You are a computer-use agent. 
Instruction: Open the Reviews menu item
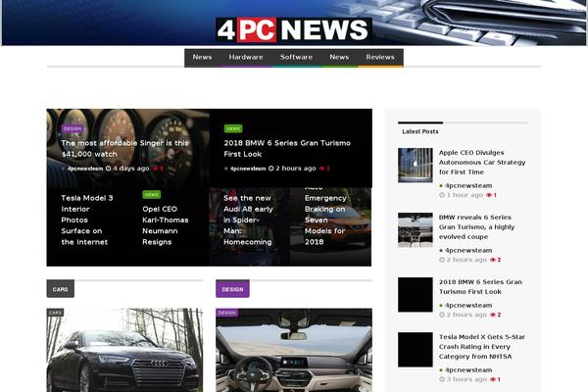(380, 58)
